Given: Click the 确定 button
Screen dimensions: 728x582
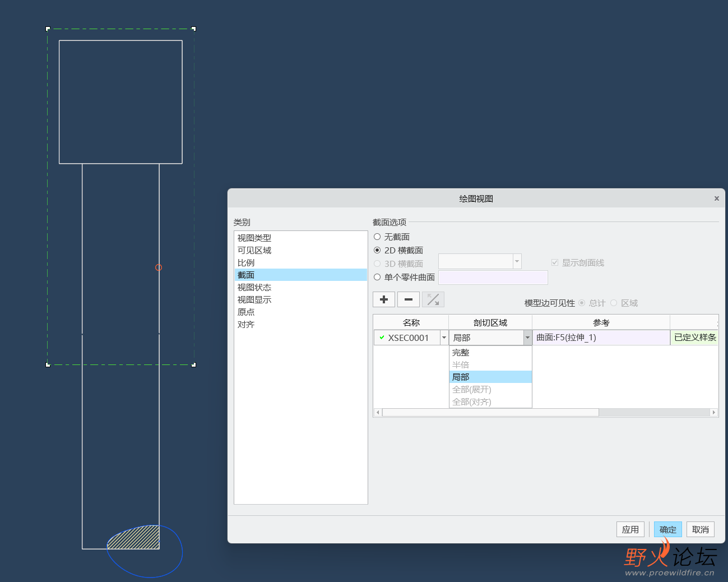Looking at the screenshot, I should (668, 529).
